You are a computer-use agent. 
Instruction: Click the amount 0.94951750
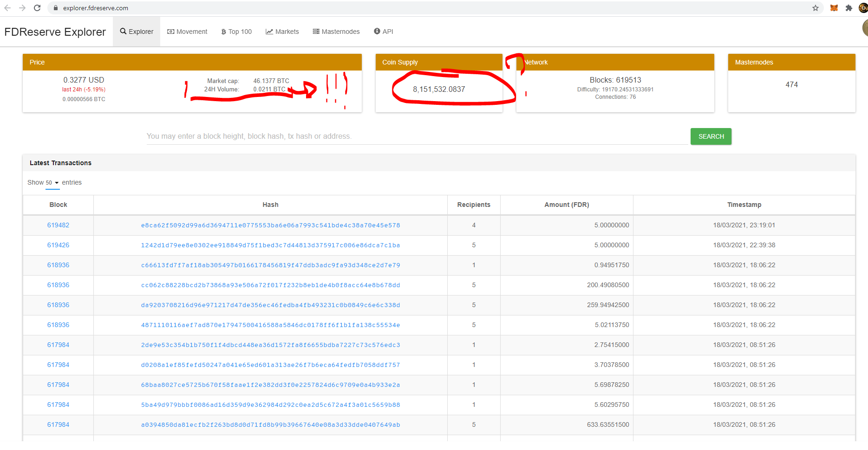(x=612, y=265)
